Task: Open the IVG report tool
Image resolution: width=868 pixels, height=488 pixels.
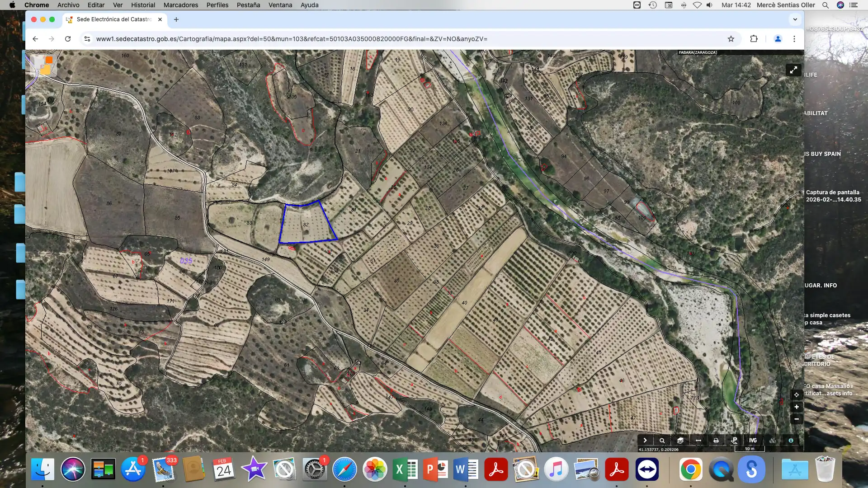Action: pyautogui.click(x=753, y=440)
